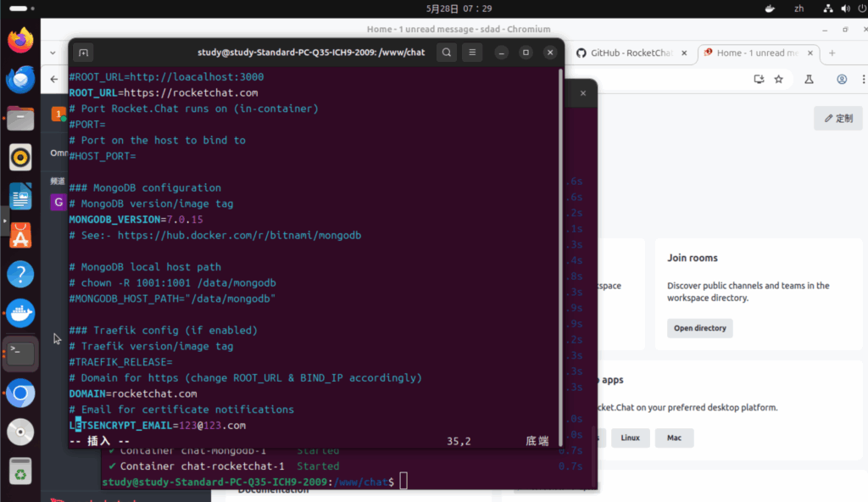Go back in the Chromium browser

(x=53, y=79)
